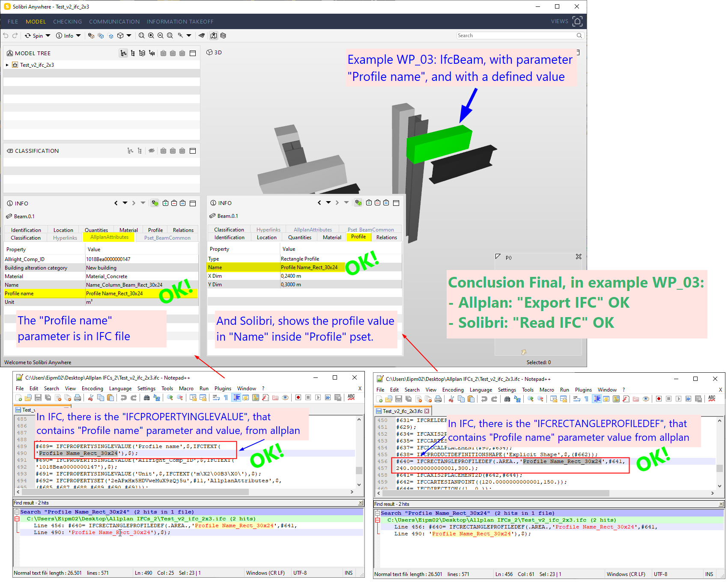
Task: Click Save icon in left Notepad++ toolbar
Action: (x=38, y=398)
